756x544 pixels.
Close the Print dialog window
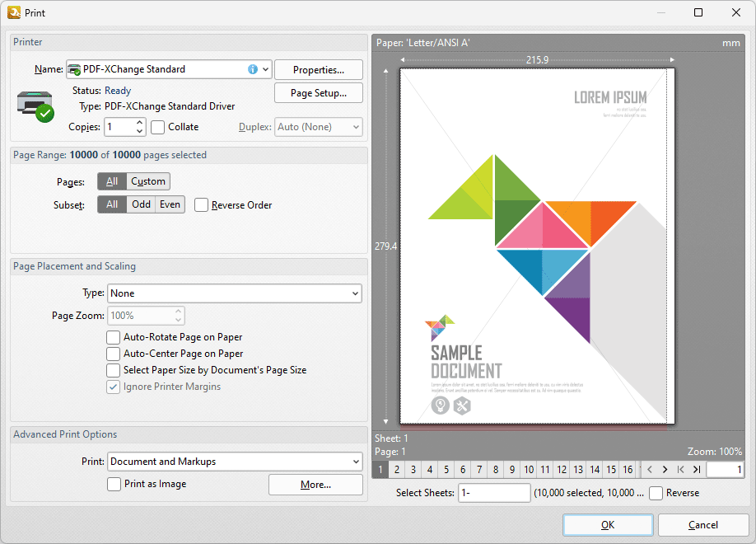(x=735, y=12)
